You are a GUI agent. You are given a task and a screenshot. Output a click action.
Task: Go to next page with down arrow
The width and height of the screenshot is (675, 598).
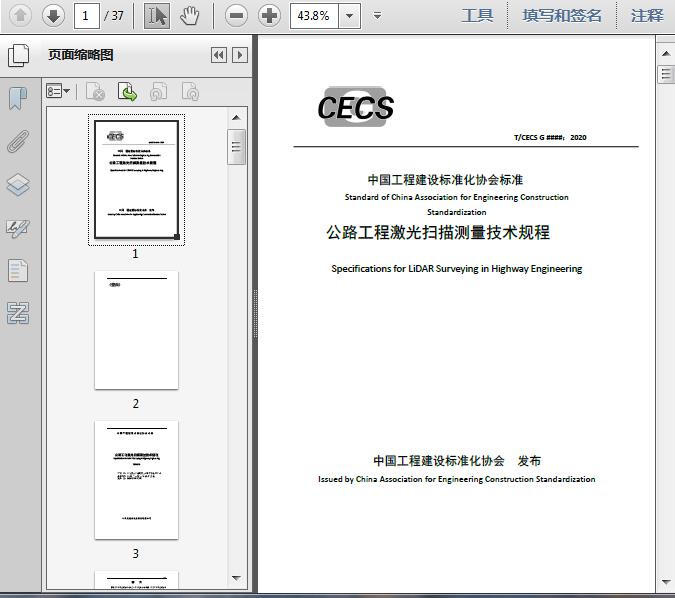click(53, 15)
